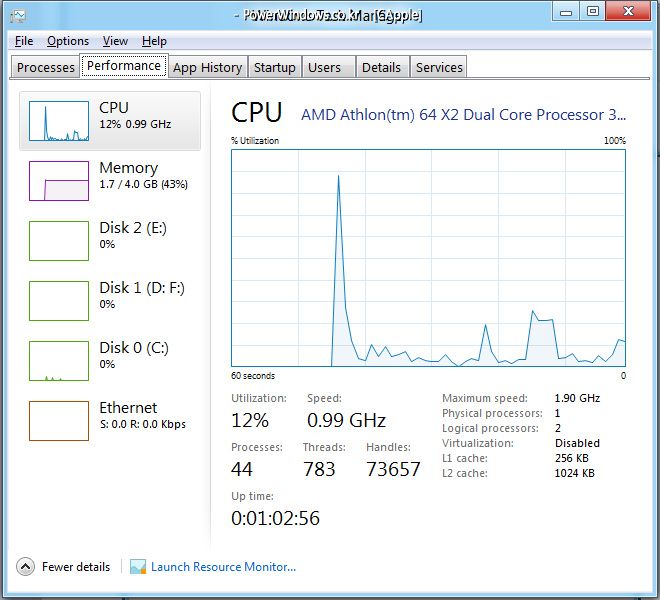The image size is (660, 600).
Task: Click the Memory 1.7 / 4.0 GB text
Action: (144, 184)
